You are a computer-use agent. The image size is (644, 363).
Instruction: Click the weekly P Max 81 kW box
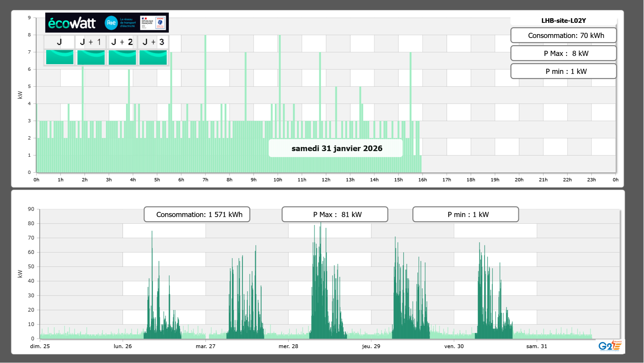pos(335,214)
